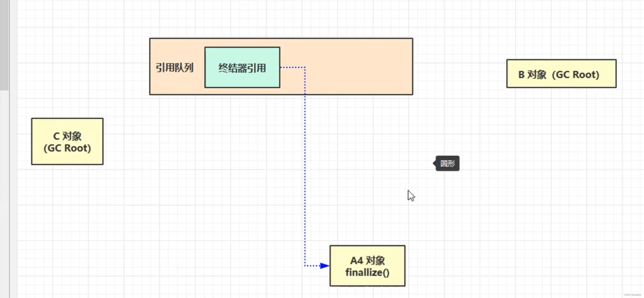Screen dimensions: 644x298
Task: Click the finallize() text line in A4 box
Action: coord(367,272)
